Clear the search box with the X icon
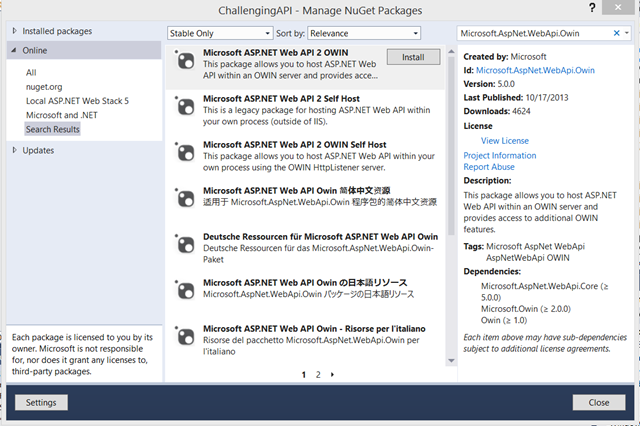Image resolution: width=640 pixels, height=426 pixels. 616,33
